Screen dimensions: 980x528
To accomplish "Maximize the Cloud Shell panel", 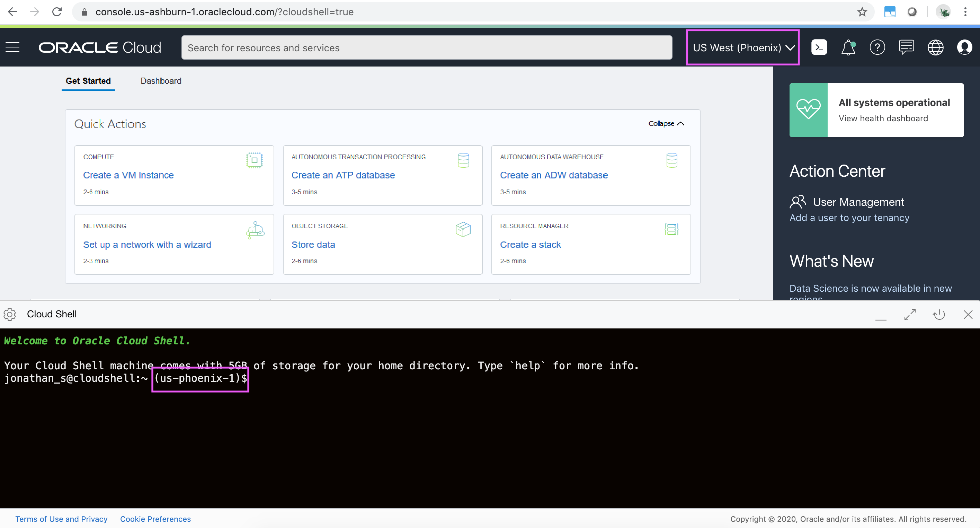I will click(x=910, y=315).
